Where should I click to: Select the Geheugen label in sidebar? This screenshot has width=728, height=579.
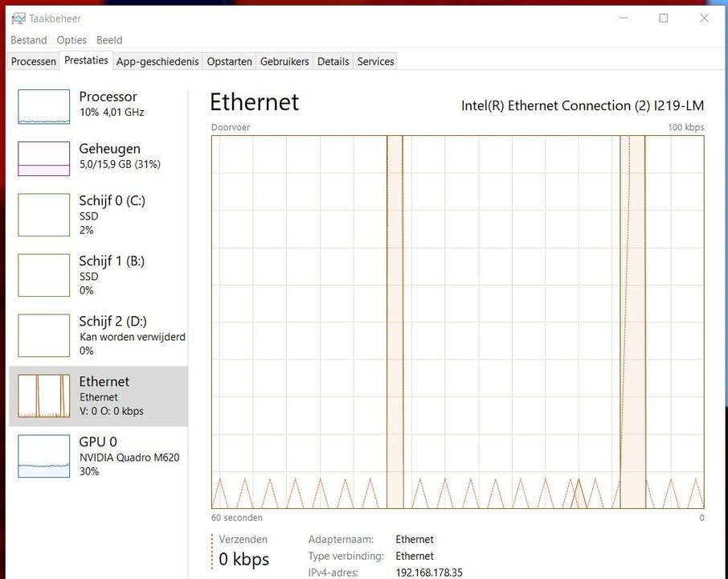pyautogui.click(x=109, y=149)
